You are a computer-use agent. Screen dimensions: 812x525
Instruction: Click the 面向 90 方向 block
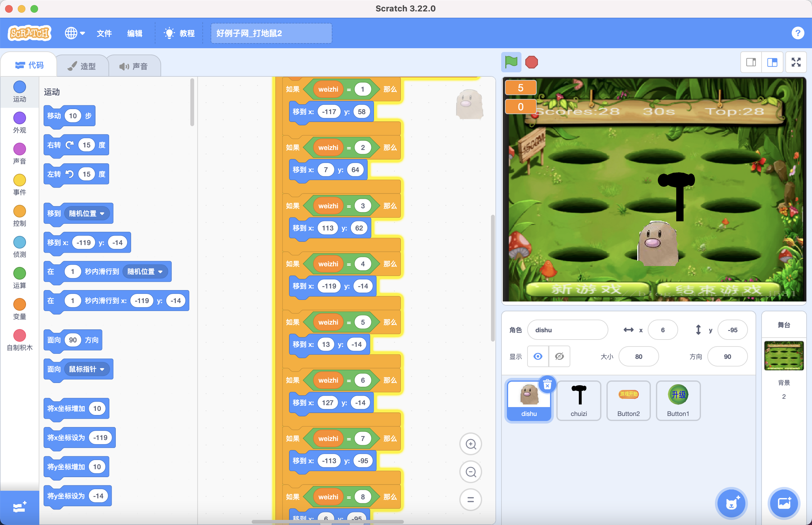pos(73,340)
